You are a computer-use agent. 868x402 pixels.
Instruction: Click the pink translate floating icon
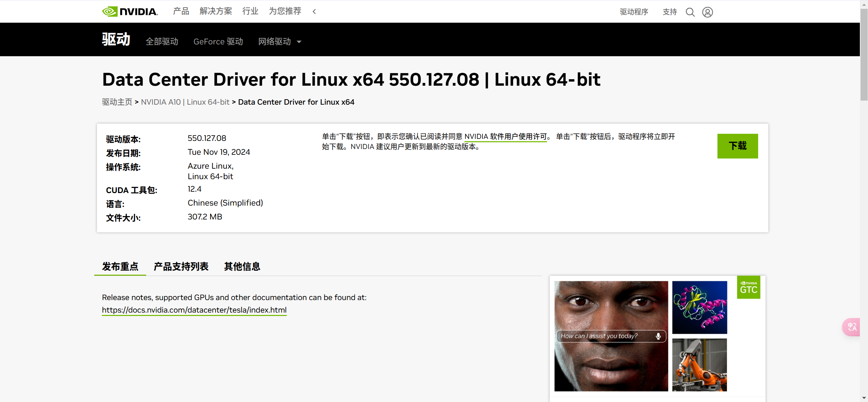[x=852, y=327]
